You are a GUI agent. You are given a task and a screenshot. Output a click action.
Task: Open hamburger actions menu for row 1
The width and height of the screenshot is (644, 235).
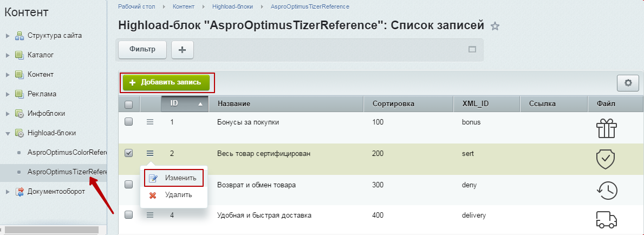click(x=150, y=122)
